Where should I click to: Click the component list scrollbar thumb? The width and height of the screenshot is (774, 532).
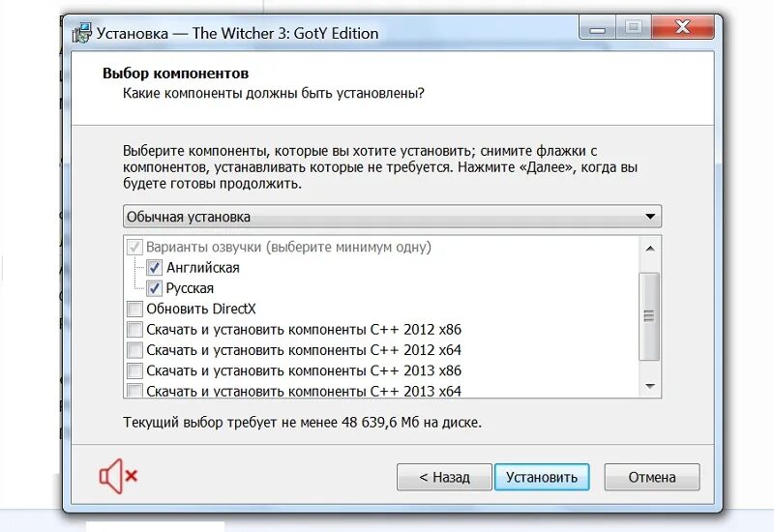(649, 316)
